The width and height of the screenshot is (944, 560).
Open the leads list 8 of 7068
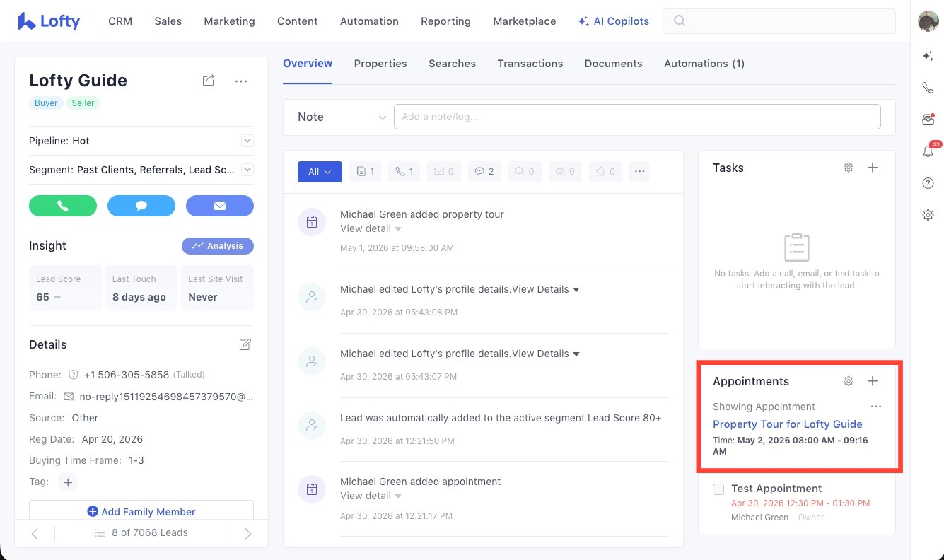[141, 532]
